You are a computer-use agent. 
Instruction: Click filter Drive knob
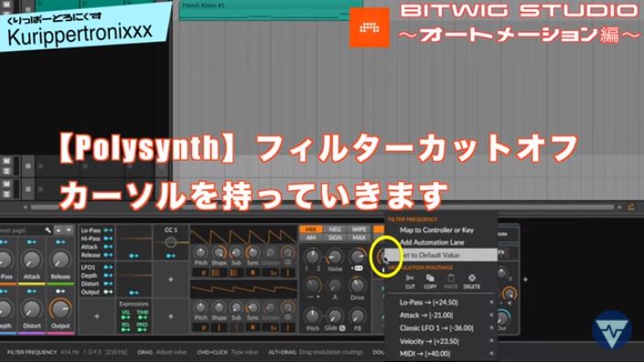(x=358, y=285)
